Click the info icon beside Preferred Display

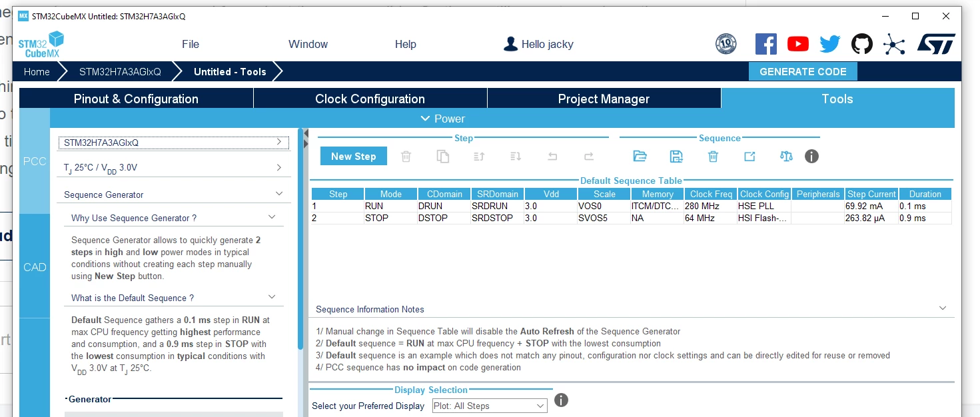coord(561,400)
